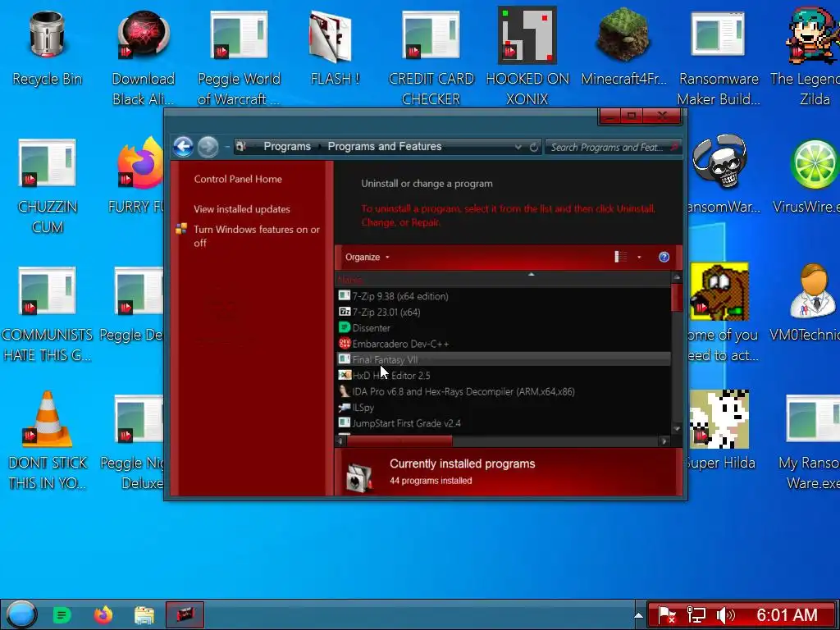Click the Start orb on the taskbar
840x630 pixels.
[21, 614]
